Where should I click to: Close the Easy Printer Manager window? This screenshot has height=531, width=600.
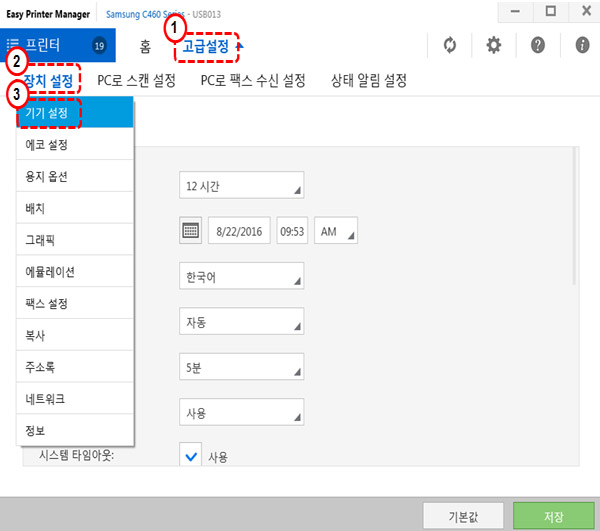coord(586,11)
